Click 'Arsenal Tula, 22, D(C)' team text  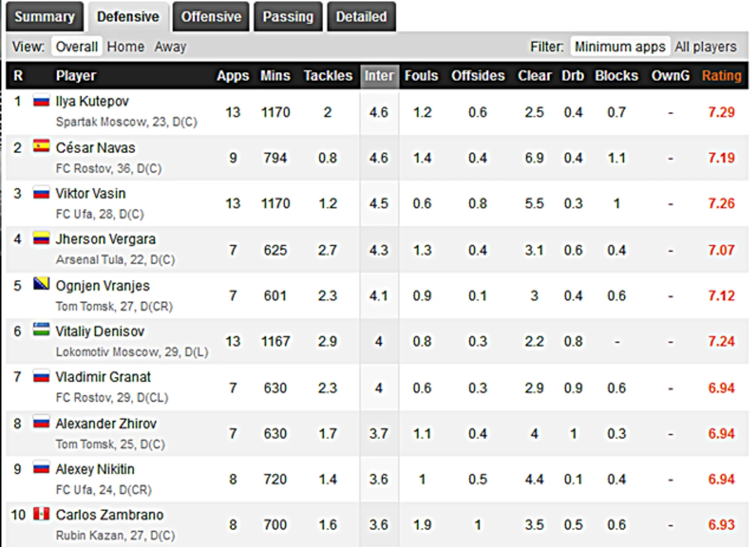pos(115,260)
